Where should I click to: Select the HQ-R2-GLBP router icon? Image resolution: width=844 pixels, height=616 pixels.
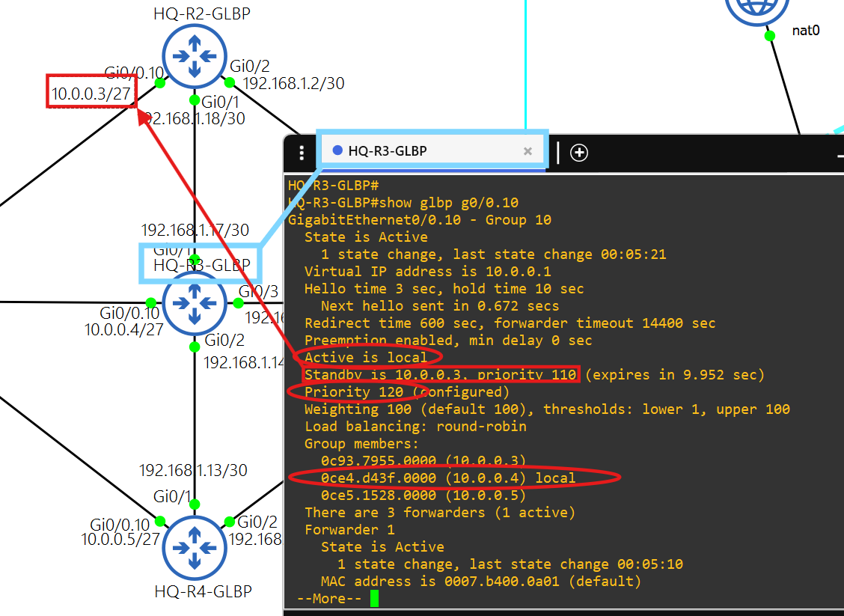coord(195,56)
